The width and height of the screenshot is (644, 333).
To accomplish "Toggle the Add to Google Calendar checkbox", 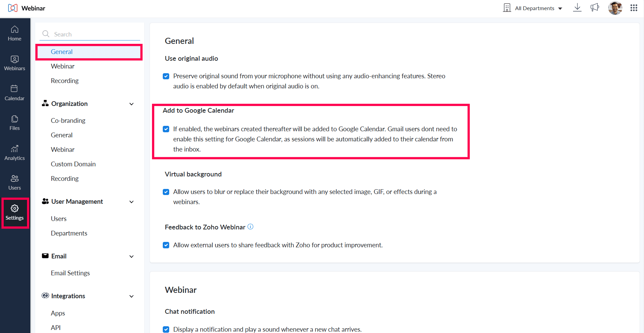I will [166, 129].
